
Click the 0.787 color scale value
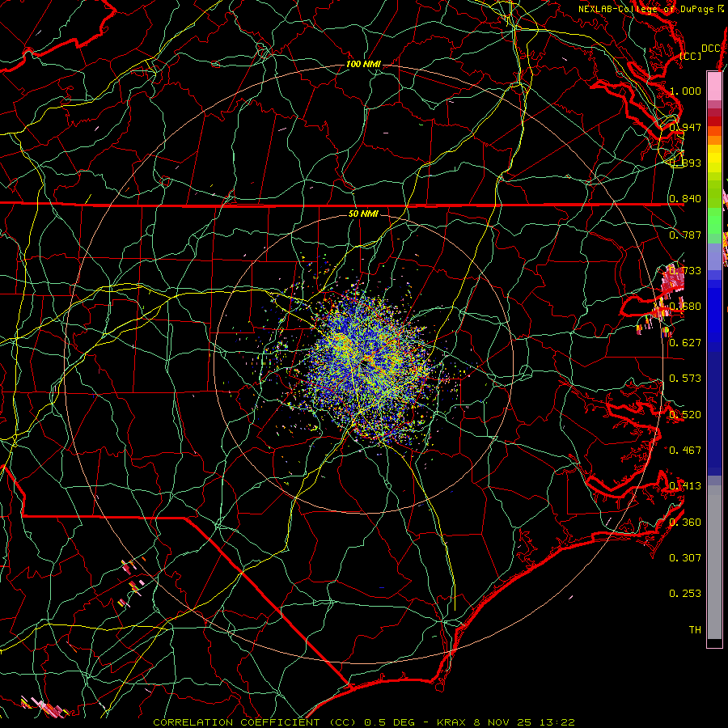coord(685,235)
